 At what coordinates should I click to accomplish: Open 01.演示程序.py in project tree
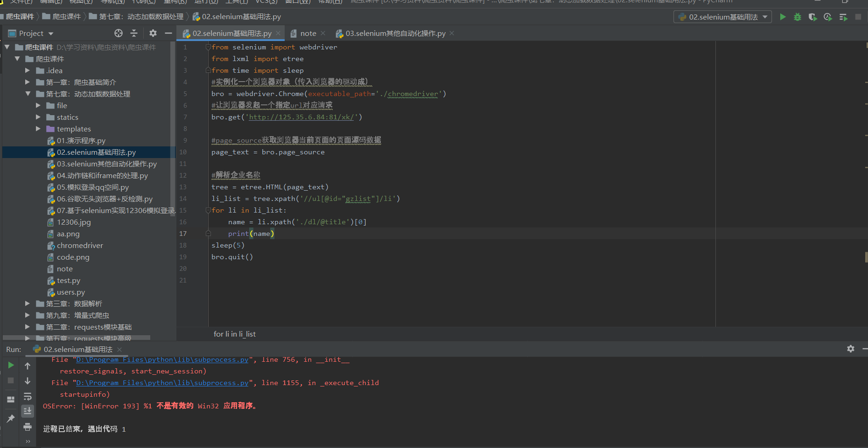pyautogui.click(x=81, y=140)
